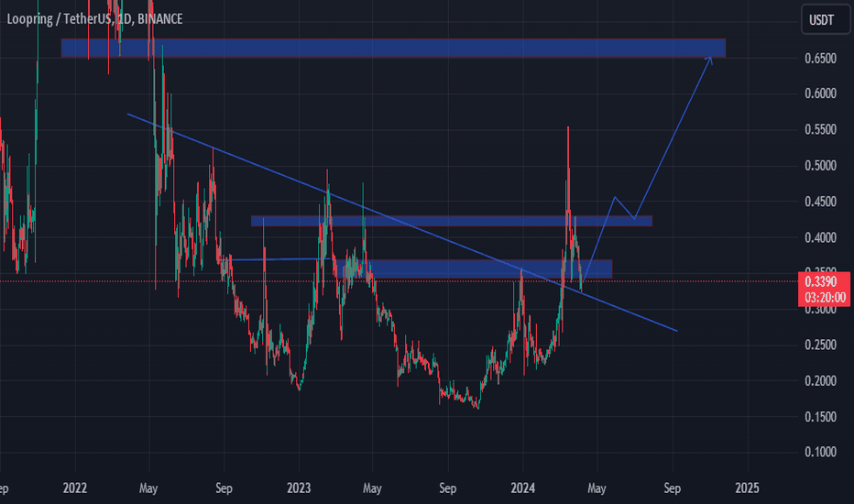Click the 0.1500 price axis label
This screenshot has width=854, height=504.
(820, 417)
